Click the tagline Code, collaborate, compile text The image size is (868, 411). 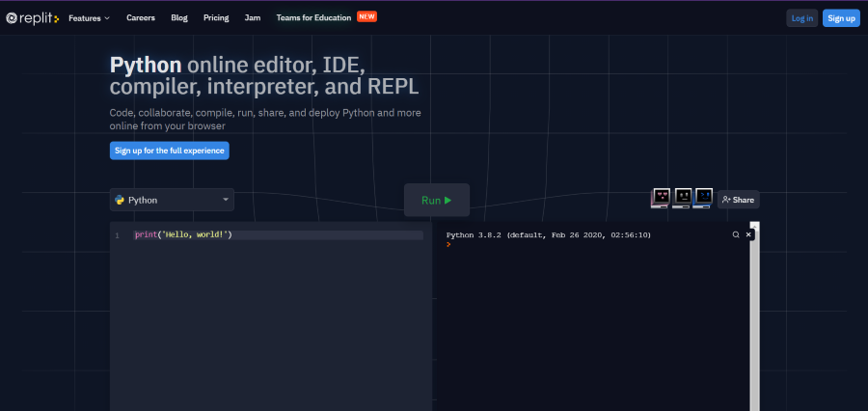(265, 119)
